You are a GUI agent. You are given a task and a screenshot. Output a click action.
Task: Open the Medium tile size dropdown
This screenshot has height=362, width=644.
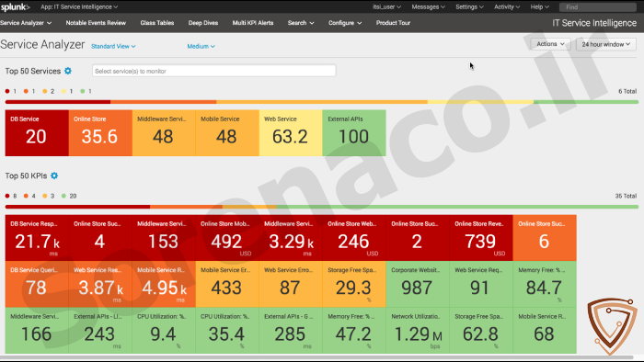[201, 46]
